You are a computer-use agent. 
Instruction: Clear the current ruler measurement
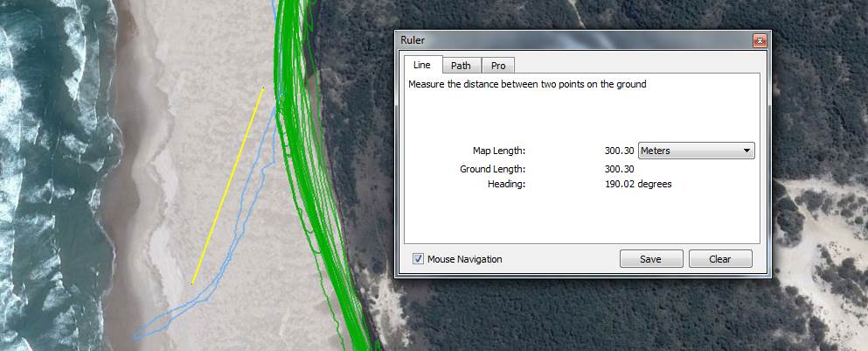720,259
